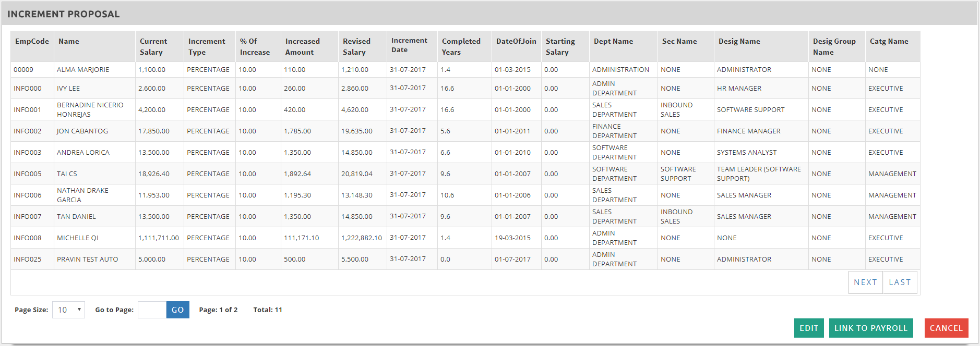Screen dimensions: 980x346
Task: Click the Revised Salary column header
Action: coord(356,46)
